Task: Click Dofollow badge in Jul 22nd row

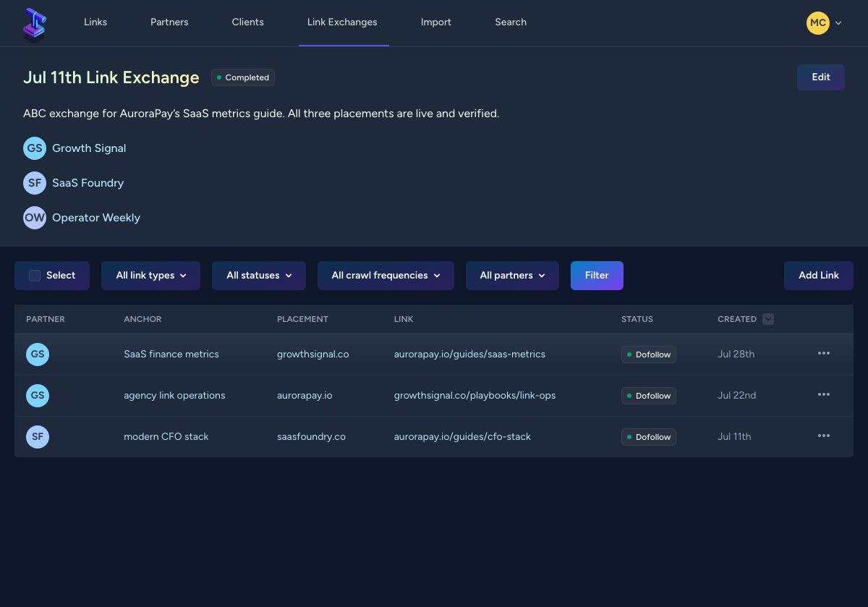Action: coord(649,396)
